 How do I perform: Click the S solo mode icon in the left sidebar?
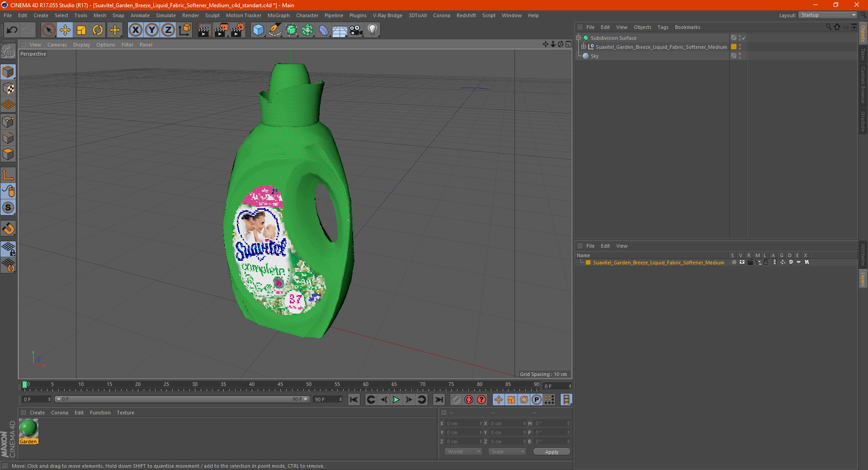8,207
